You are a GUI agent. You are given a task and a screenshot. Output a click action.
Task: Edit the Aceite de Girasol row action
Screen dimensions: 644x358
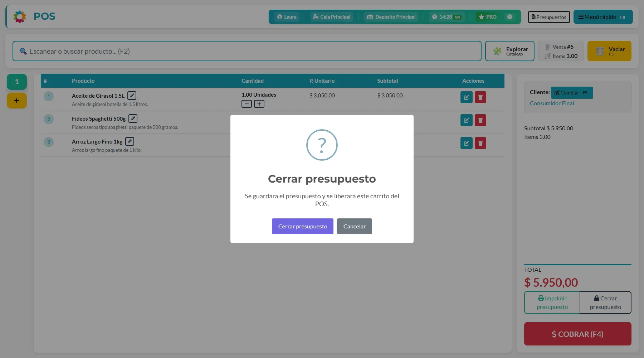coord(467,97)
